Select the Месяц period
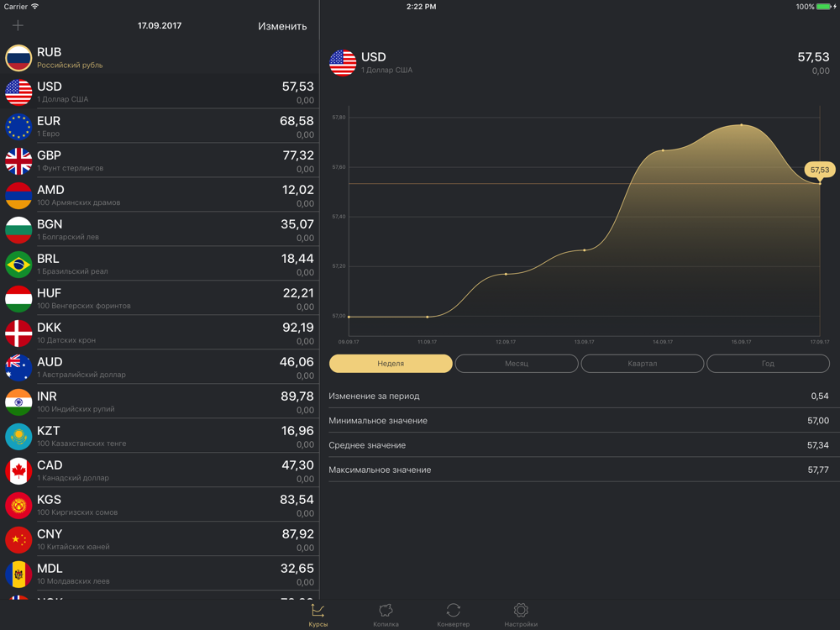This screenshot has height=630, width=840. [x=517, y=363]
